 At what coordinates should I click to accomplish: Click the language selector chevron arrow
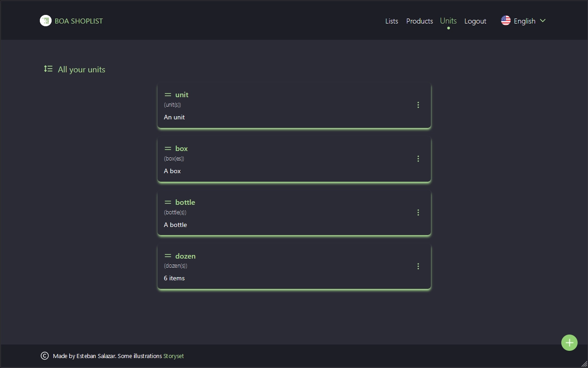coord(543,21)
